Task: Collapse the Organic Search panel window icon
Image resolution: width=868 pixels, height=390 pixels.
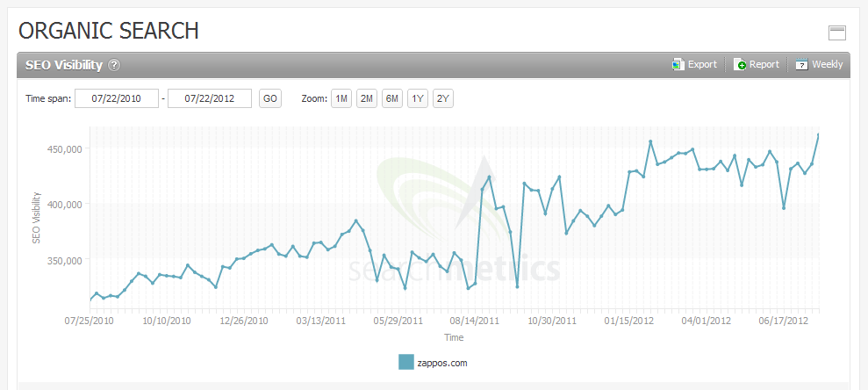Action: pyautogui.click(x=836, y=33)
